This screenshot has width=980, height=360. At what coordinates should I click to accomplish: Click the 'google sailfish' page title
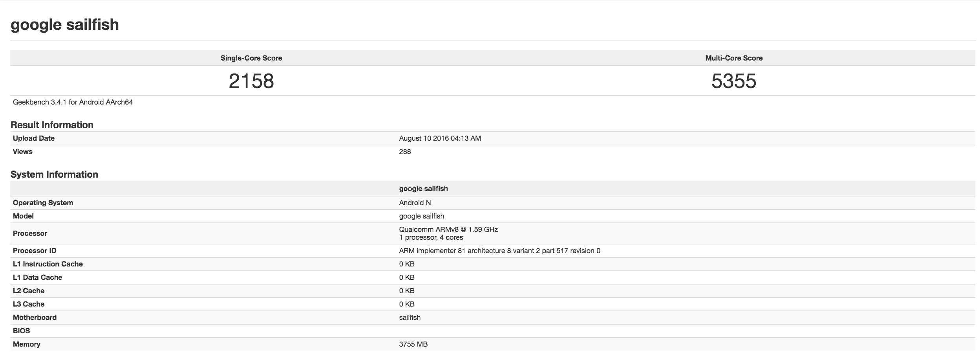[65, 25]
